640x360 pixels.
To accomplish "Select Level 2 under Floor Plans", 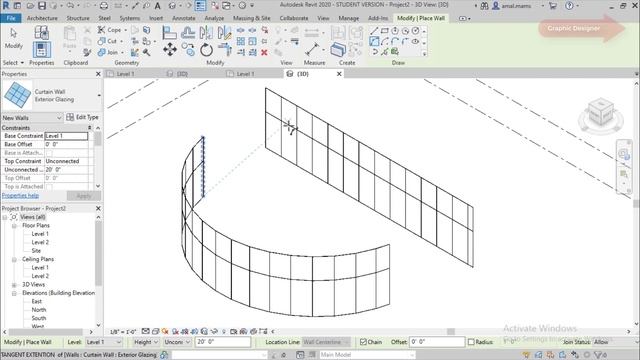I will (40, 242).
